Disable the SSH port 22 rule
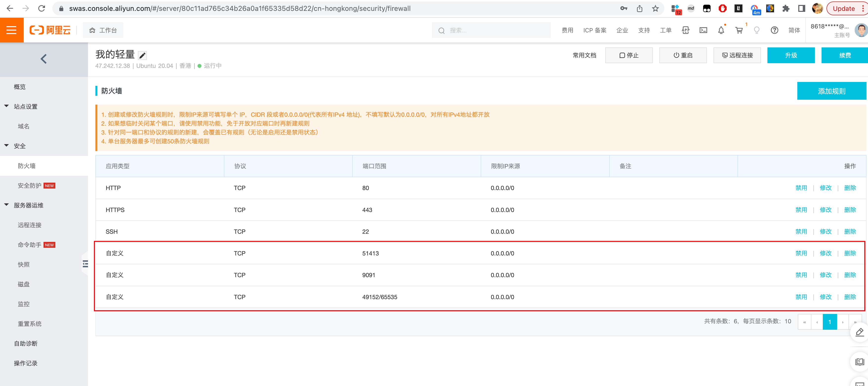This screenshot has height=386, width=868. 801,232
